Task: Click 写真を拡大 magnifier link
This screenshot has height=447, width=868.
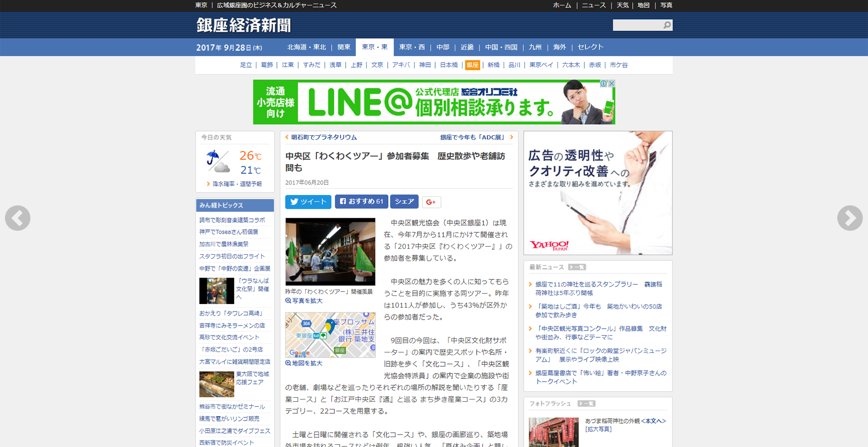Action: pyautogui.click(x=304, y=301)
